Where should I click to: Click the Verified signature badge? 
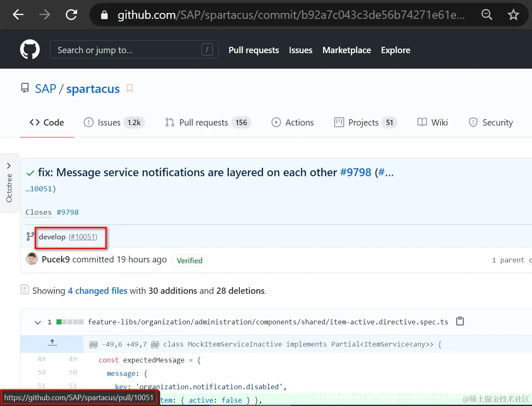[189, 260]
